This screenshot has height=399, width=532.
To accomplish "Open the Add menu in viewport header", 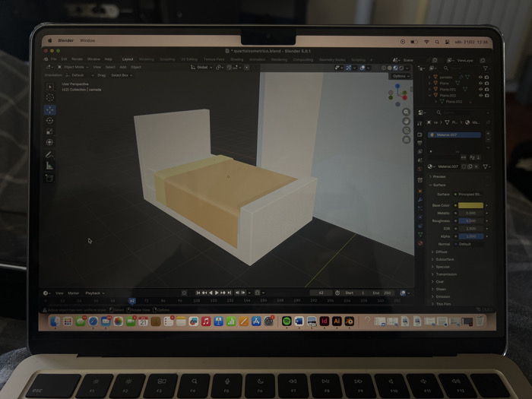I will coord(123,67).
